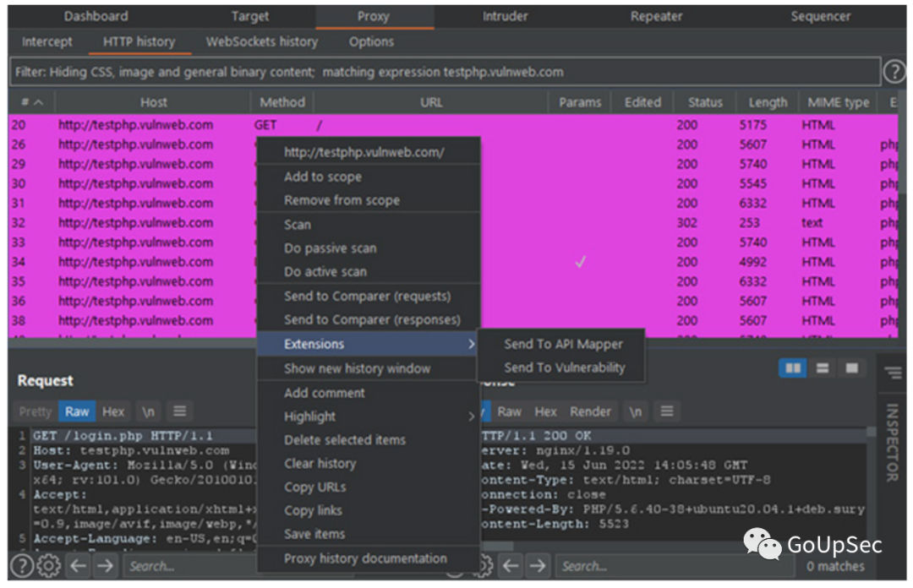Expand the vertical INSPECTOR side panel
Image resolution: width=913 pixels, height=588 pixels.
(892, 443)
